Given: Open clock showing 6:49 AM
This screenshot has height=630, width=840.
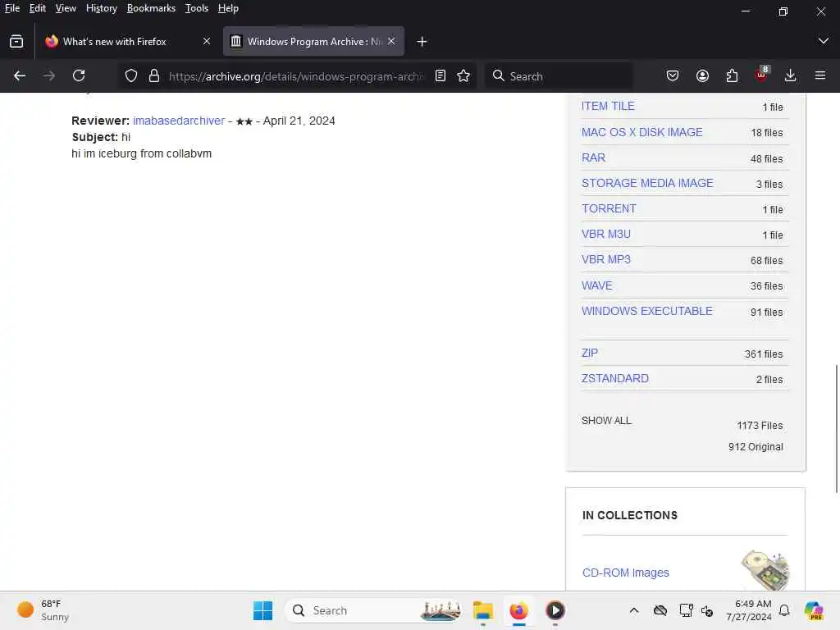Looking at the screenshot, I should [x=749, y=610].
